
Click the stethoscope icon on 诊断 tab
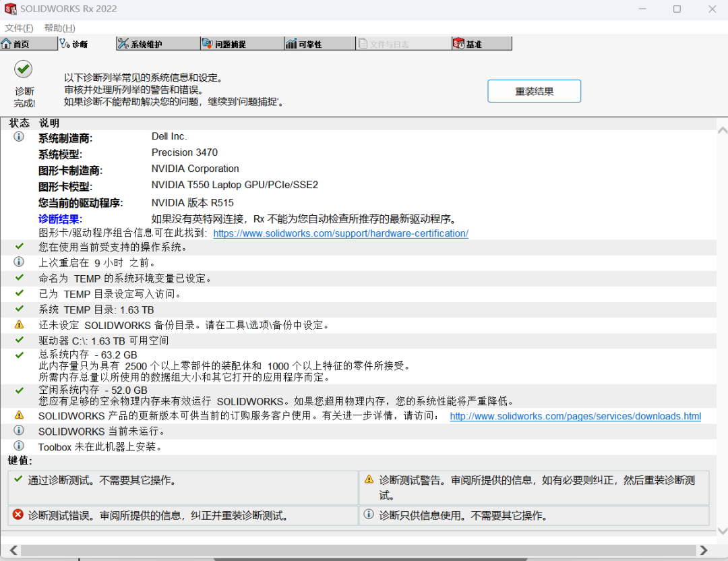[x=65, y=44]
